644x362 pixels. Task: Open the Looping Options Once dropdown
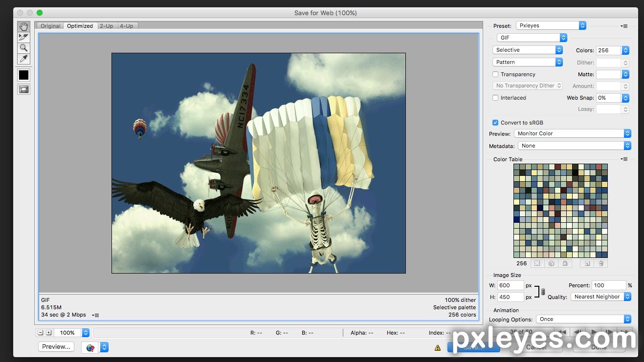click(x=583, y=319)
